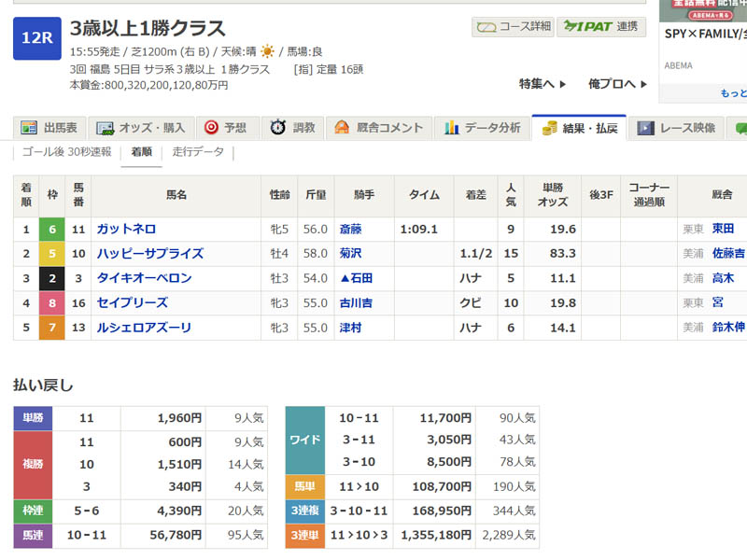The height and width of the screenshot is (560, 747).
Task: Open the コース詳細 button
Action: click(513, 27)
